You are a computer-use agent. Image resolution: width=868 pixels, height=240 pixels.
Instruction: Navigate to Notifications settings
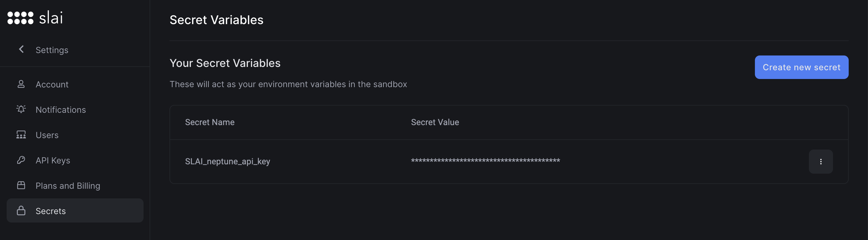click(x=61, y=109)
